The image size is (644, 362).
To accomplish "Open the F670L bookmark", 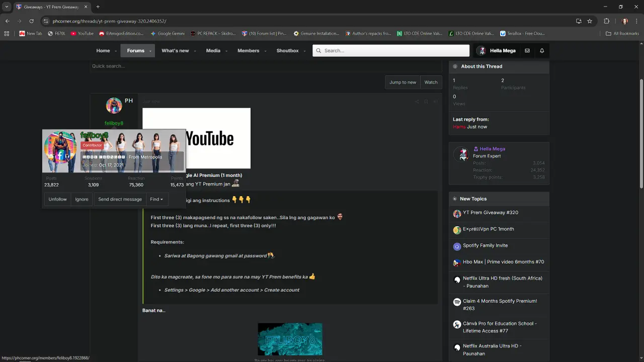I will [56, 34].
